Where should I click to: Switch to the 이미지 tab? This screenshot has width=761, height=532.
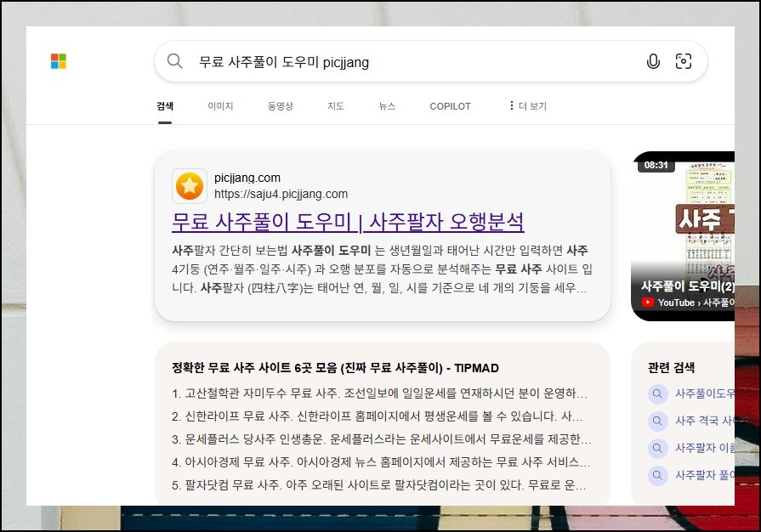pyautogui.click(x=220, y=106)
